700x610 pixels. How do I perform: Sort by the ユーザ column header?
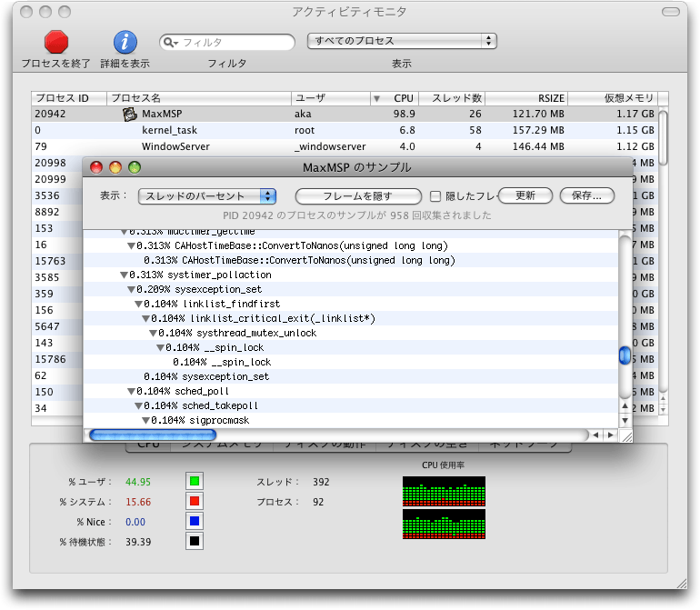pos(331,98)
